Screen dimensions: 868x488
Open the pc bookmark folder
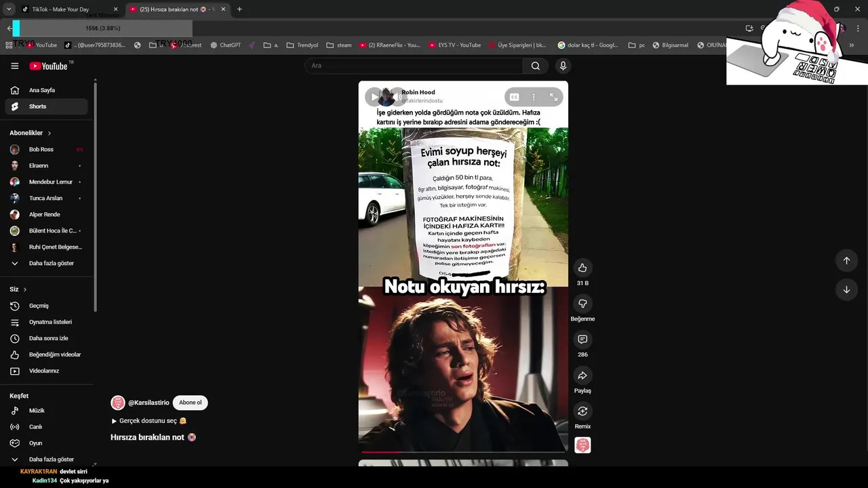pos(637,45)
